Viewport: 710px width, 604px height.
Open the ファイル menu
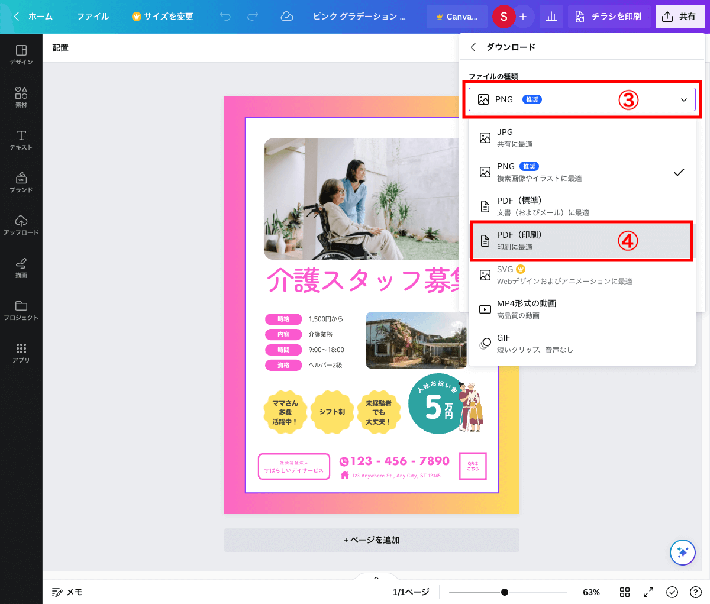click(x=93, y=17)
